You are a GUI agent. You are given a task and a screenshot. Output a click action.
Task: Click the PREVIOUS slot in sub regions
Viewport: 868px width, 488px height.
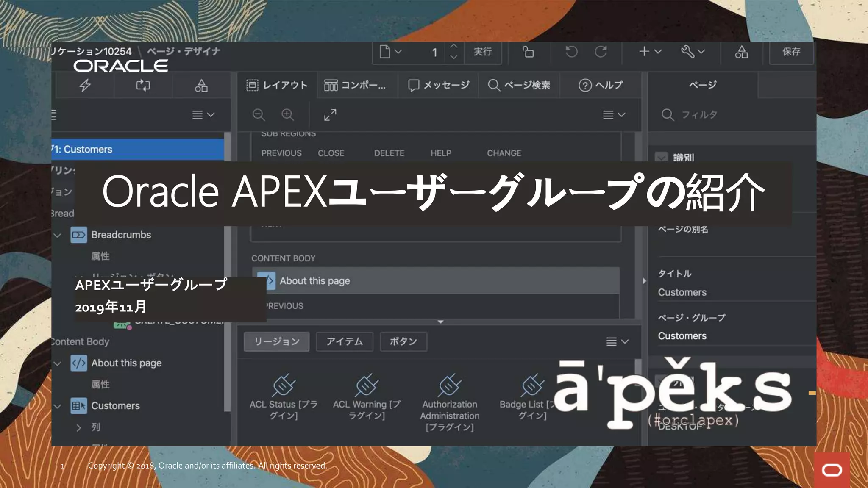[x=281, y=153]
